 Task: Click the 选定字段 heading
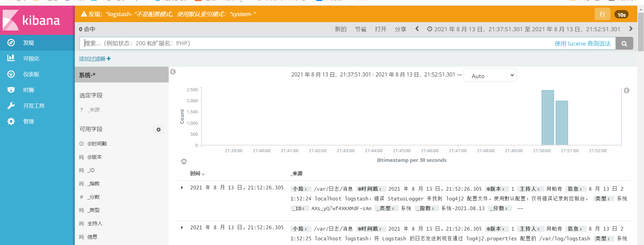91,95
